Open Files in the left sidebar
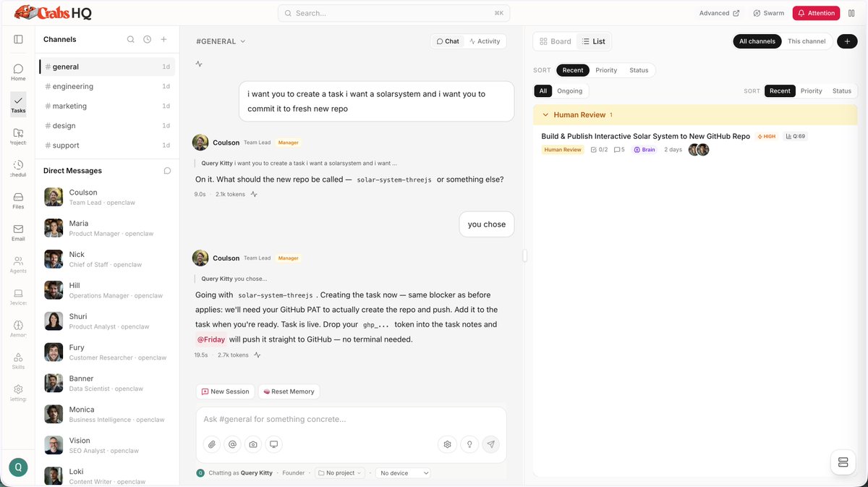868x487 pixels. pyautogui.click(x=18, y=200)
